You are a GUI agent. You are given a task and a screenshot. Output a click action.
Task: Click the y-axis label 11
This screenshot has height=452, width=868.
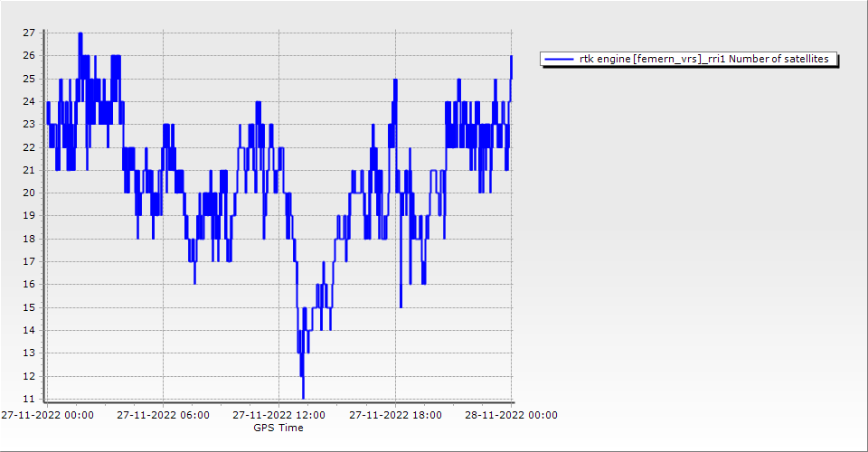click(28, 400)
